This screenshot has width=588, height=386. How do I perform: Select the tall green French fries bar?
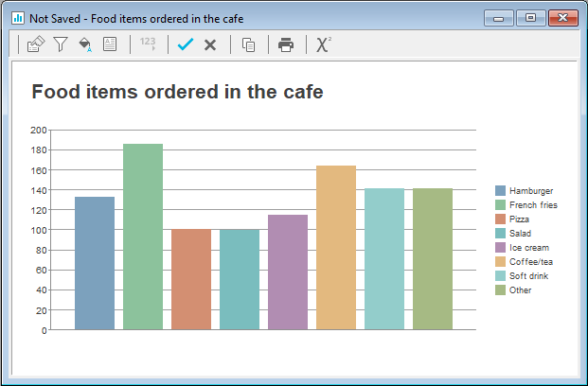[143, 237]
